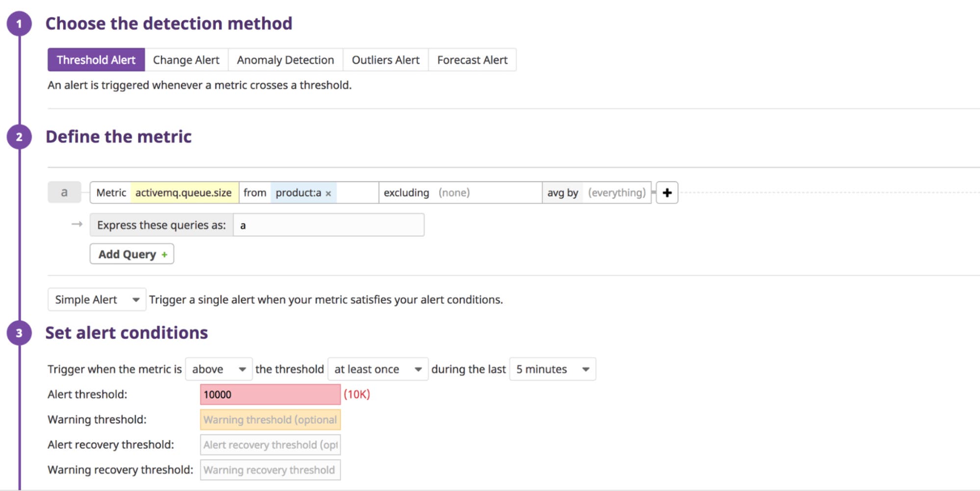980x491 pixels.
Task: Click the step 3 numbered circle
Action: pos(18,332)
